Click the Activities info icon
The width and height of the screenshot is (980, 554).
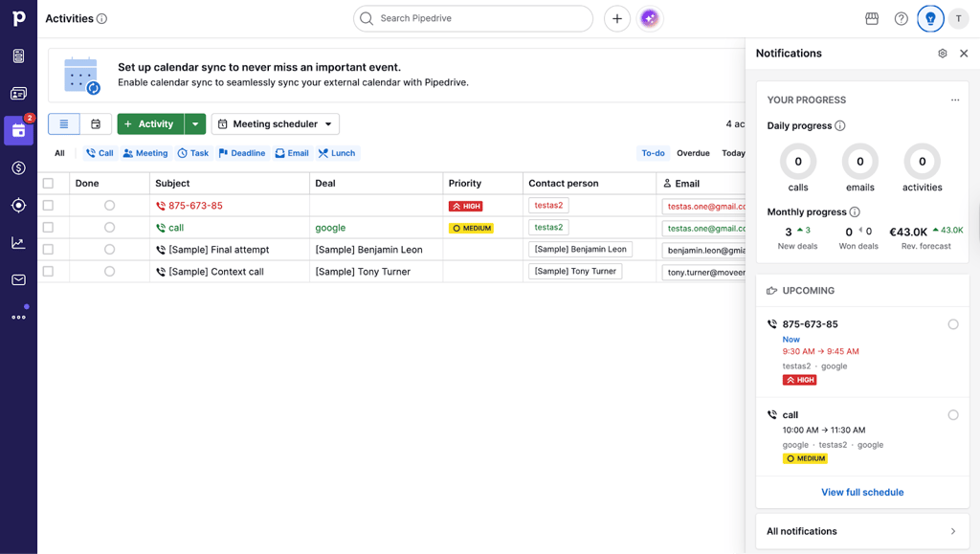coord(101,19)
